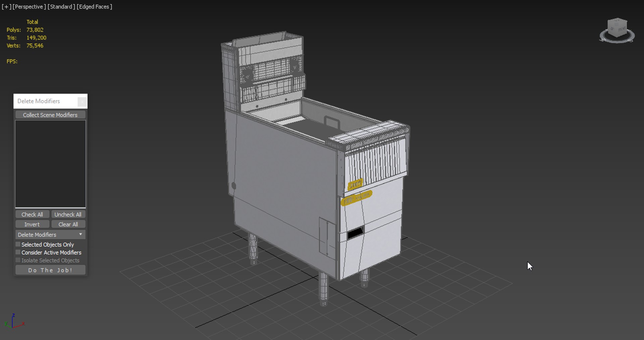This screenshot has height=340, width=644.
Task: Open the [+] viewport menu
Action: tap(6, 7)
